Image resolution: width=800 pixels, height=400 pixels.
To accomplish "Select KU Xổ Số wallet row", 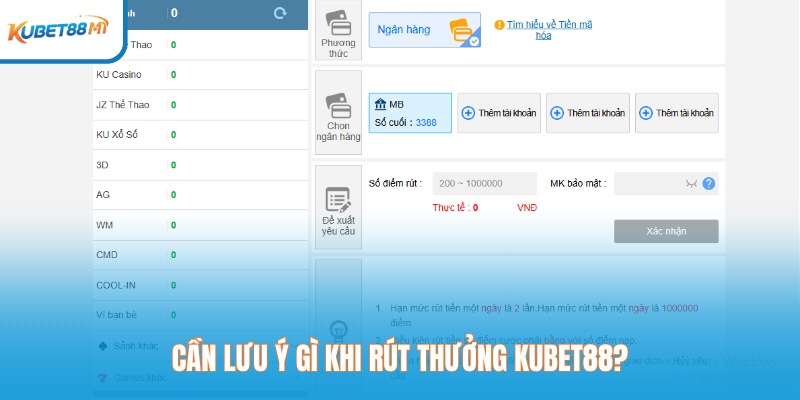I will coord(201,135).
